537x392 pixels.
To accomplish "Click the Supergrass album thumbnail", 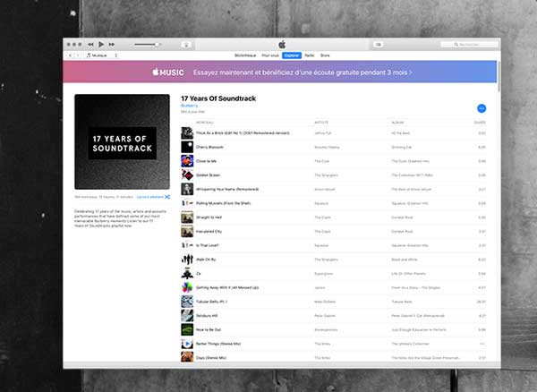I will (x=187, y=273).
